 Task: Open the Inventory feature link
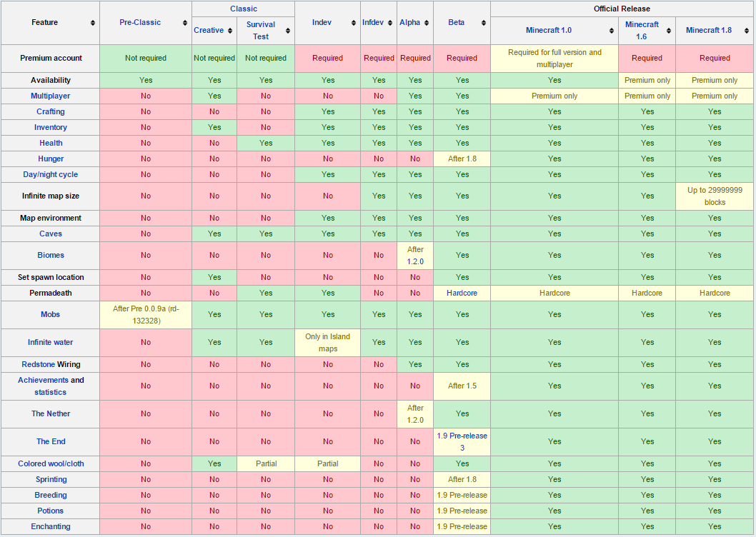click(51, 127)
